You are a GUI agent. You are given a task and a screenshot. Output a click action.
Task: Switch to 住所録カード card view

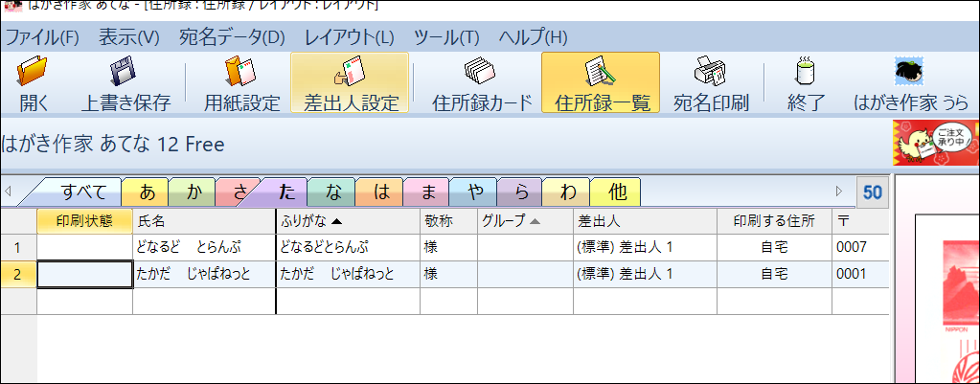(x=481, y=83)
